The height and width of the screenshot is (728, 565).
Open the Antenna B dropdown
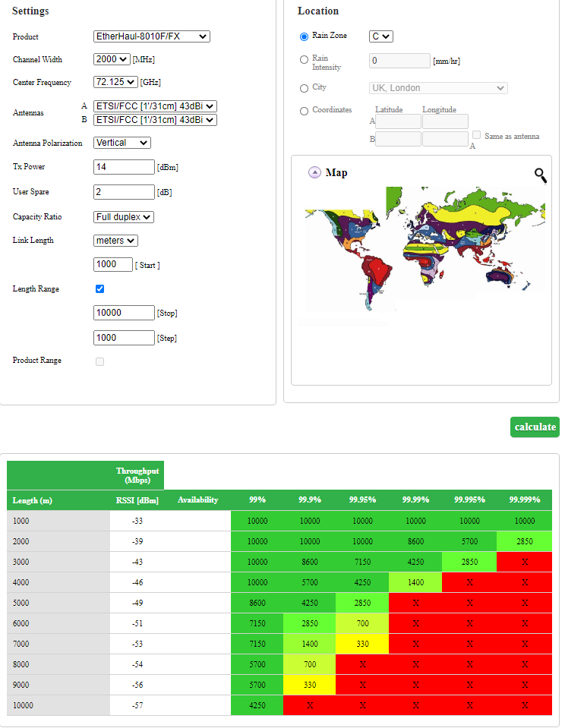(x=155, y=120)
